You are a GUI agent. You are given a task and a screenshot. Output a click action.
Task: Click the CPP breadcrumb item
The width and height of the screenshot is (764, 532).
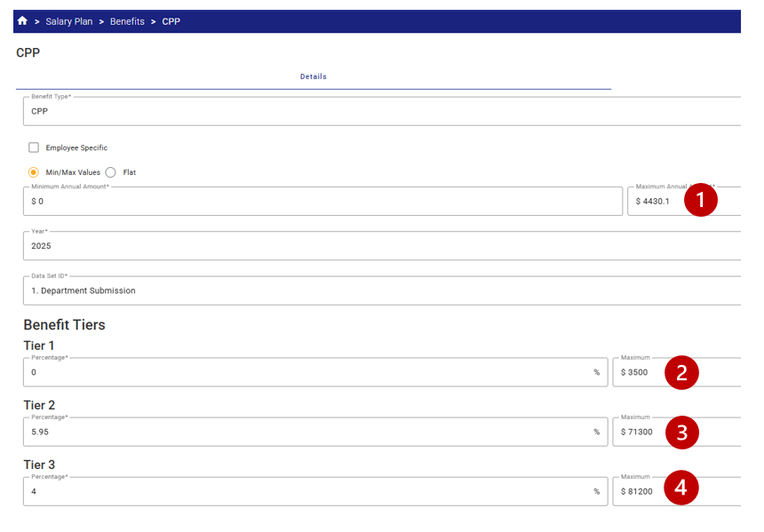pos(171,21)
